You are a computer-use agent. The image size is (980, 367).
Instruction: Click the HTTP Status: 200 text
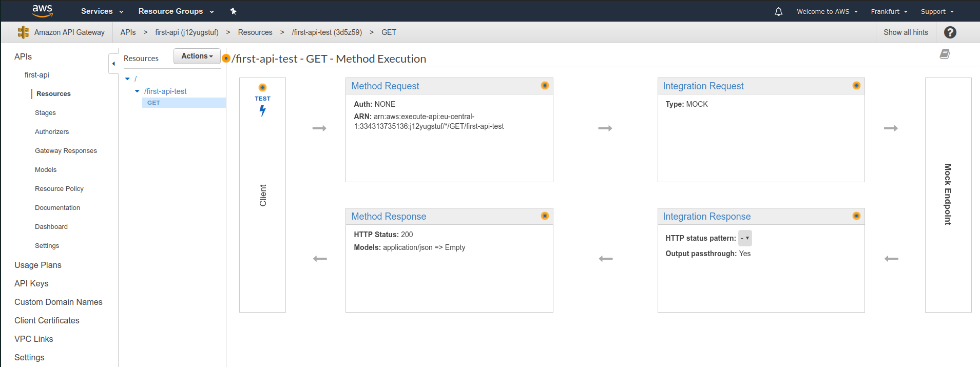coord(383,235)
